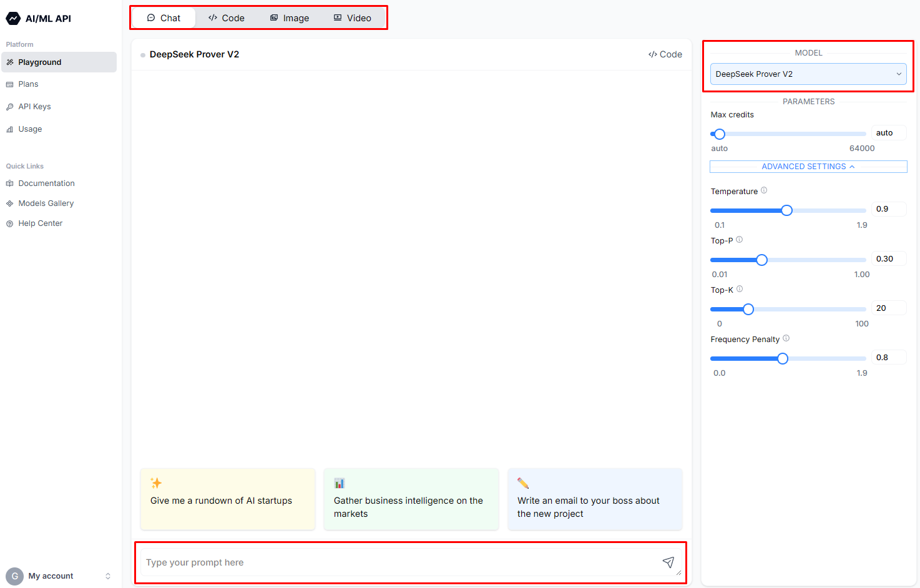Open API Keys page
Screen dimensions: 920x588
[x=59, y=107]
